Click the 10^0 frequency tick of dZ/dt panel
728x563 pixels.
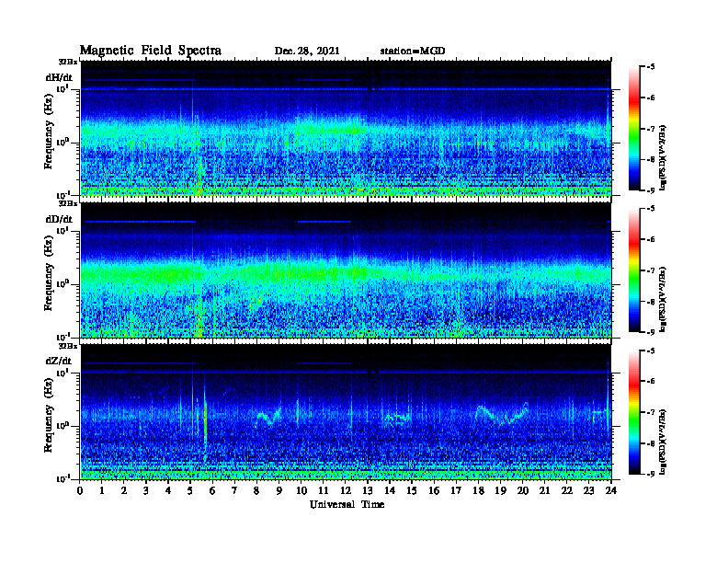[63, 426]
